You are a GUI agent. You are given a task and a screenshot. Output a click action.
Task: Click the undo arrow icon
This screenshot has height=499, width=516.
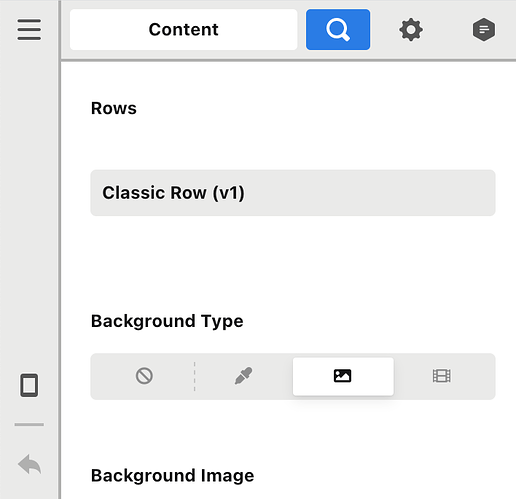click(29, 464)
